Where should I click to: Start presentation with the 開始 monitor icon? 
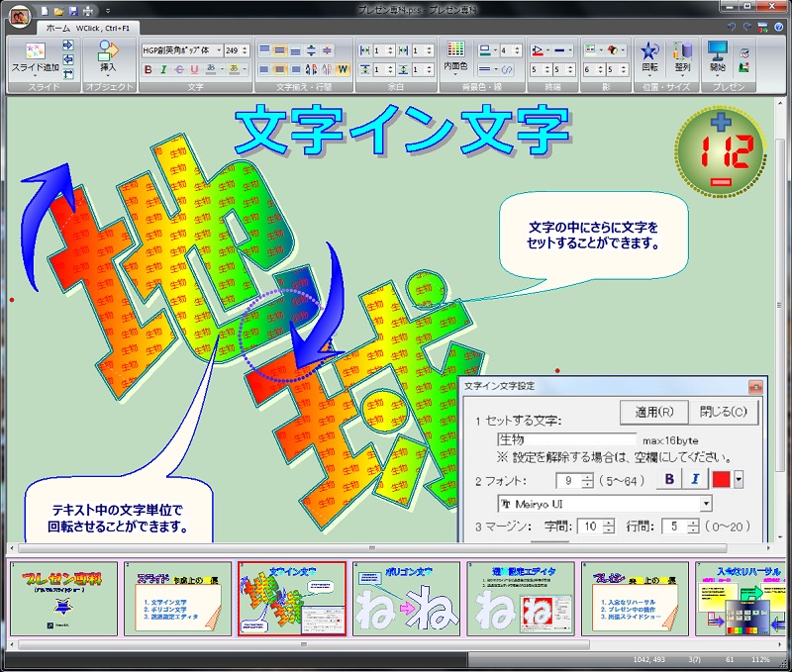click(x=717, y=51)
